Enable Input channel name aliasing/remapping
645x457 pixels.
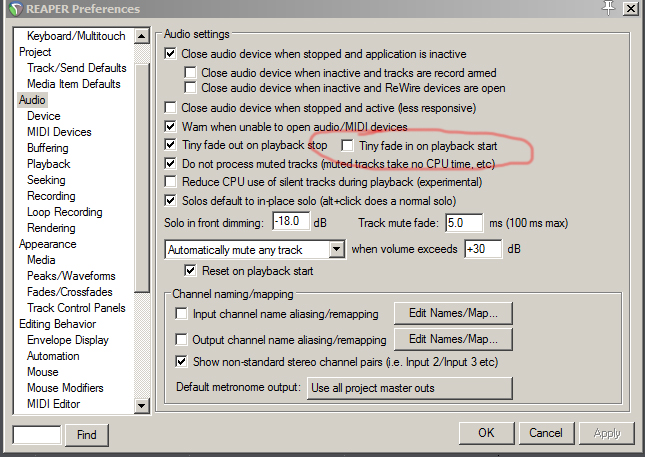(181, 313)
